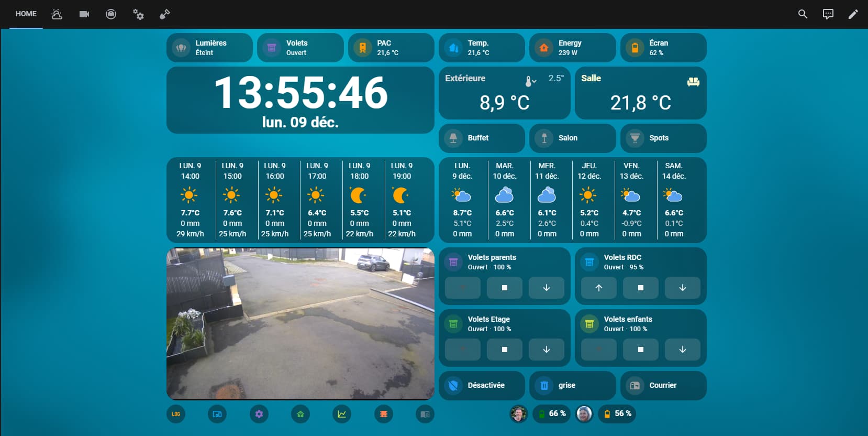
Task: Open the weather view tab icon
Action: [x=57, y=14]
